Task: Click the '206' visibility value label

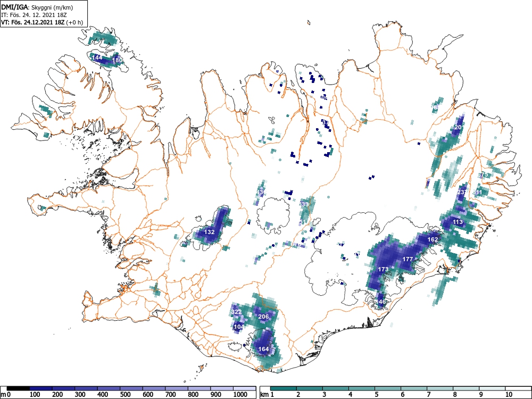Action: tap(263, 317)
